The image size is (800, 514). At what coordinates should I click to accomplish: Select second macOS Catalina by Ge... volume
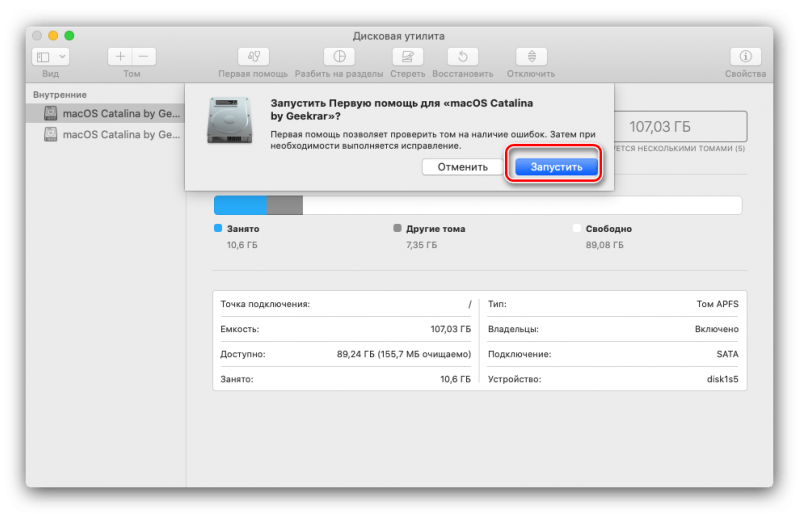(x=106, y=134)
